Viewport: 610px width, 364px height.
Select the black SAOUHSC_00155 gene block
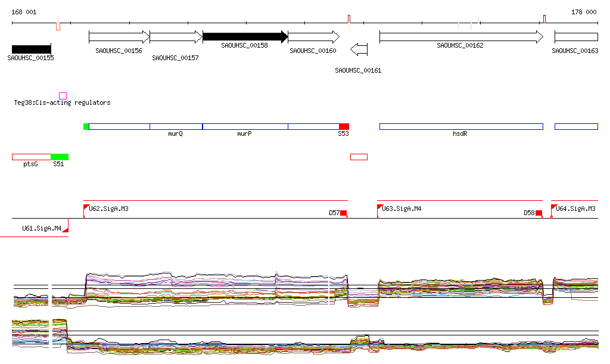[31, 49]
